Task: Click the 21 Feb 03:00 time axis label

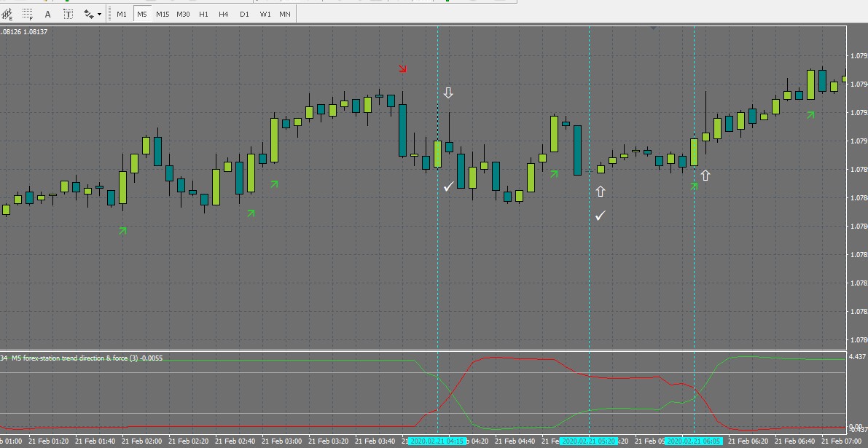Action: [x=281, y=441]
